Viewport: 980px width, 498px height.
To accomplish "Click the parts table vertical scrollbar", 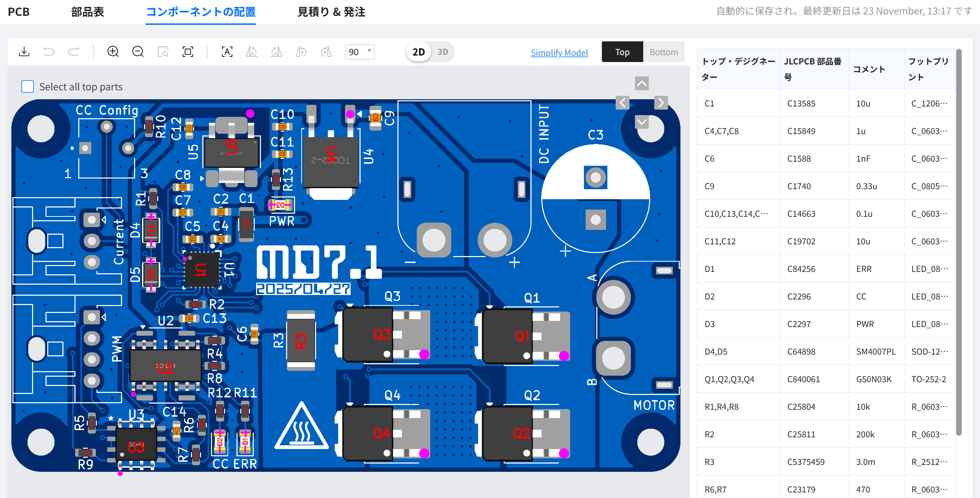I will click(959, 243).
